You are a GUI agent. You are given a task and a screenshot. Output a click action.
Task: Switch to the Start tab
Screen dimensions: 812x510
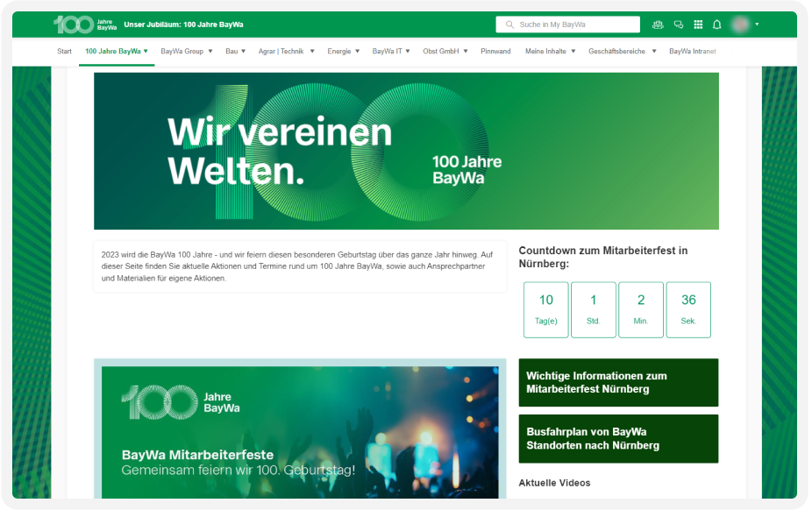(63, 51)
